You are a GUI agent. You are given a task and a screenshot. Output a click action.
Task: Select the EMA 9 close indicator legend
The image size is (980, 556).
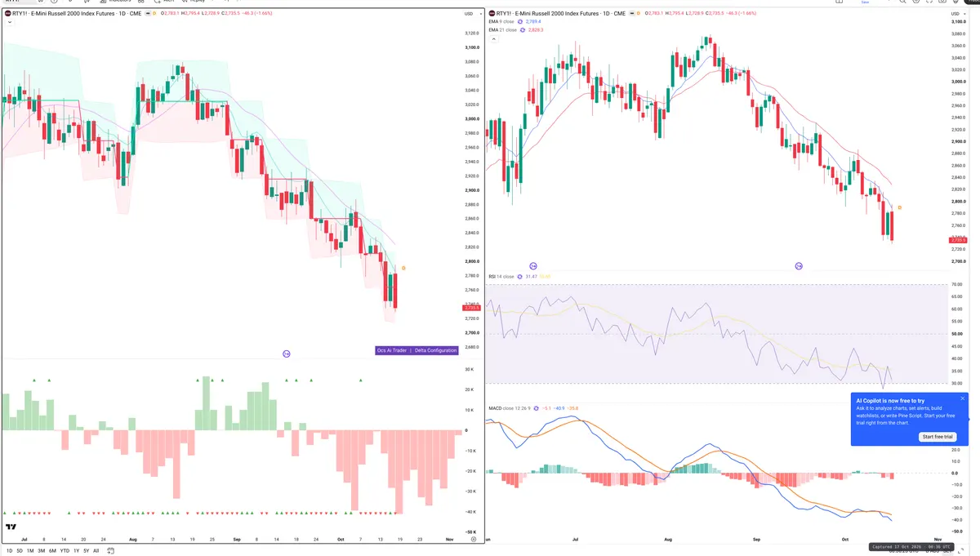[501, 21]
